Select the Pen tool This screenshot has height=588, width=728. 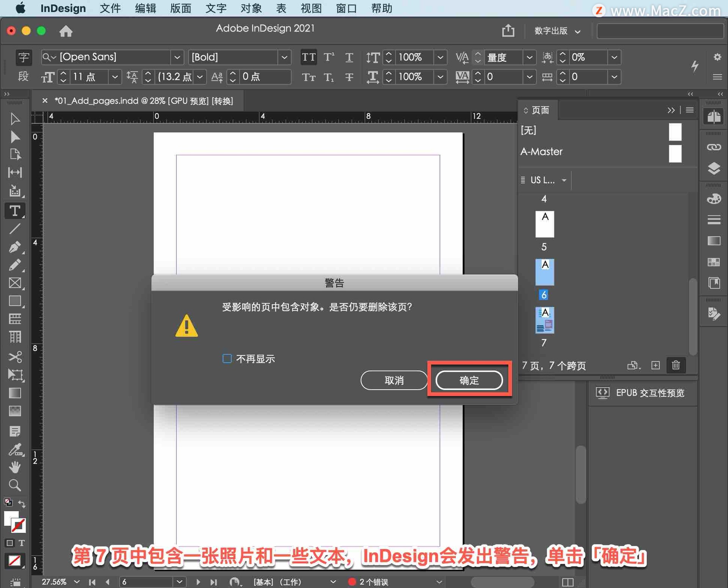click(15, 247)
